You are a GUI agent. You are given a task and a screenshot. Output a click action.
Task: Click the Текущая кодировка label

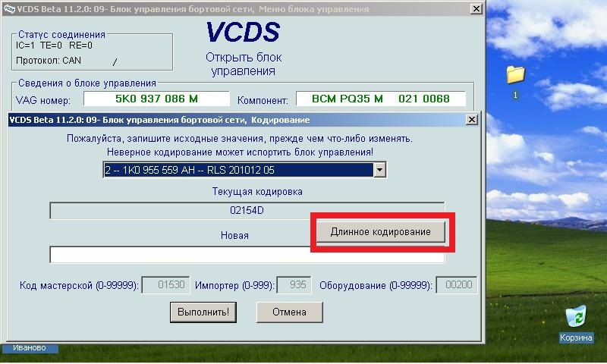click(x=257, y=191)
